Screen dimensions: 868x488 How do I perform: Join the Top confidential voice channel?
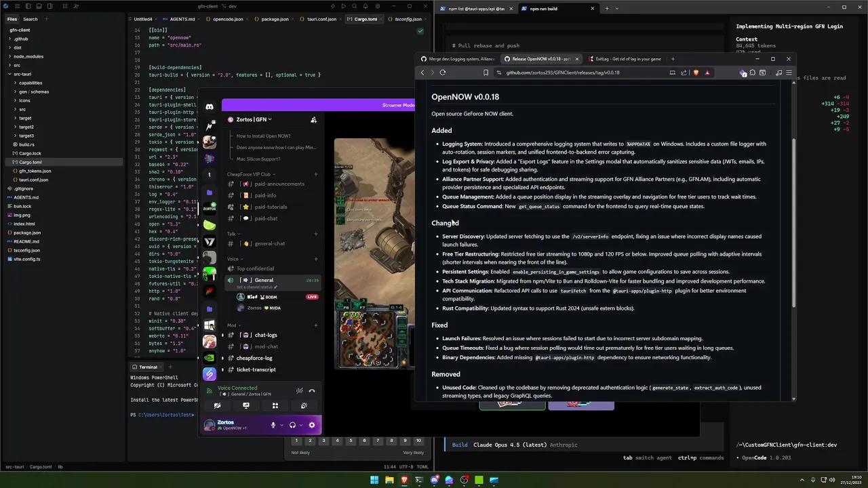[256, 268]
